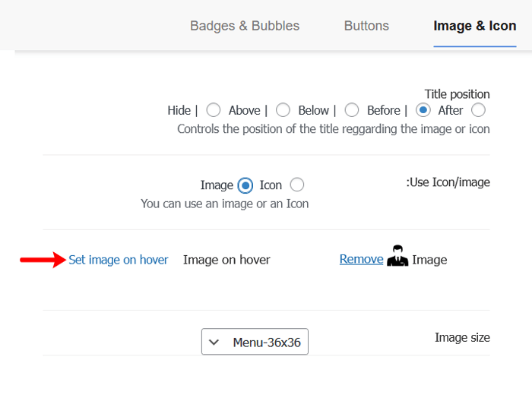Click the After title position label
The width and height of the screenshot is (532, 420).
point(451,110)
